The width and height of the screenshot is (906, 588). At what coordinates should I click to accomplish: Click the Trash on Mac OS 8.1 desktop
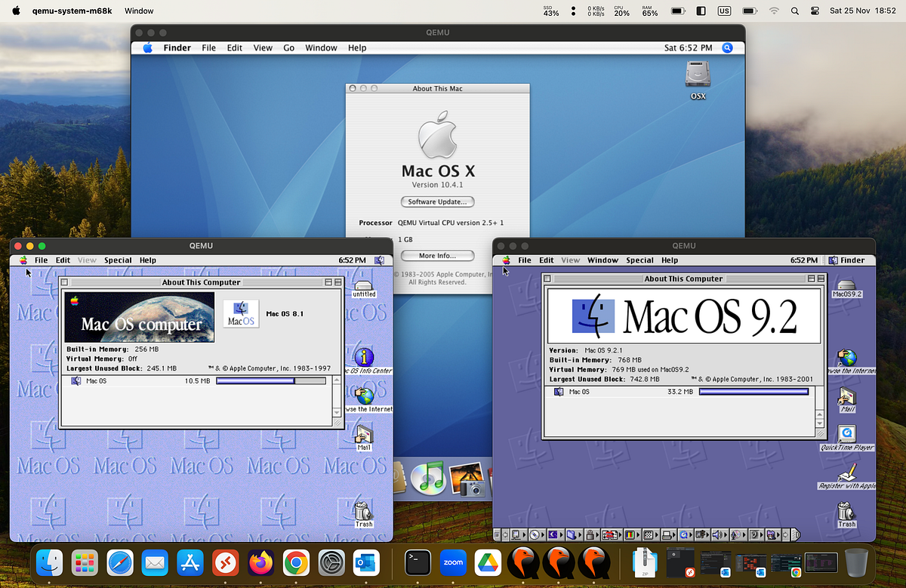364,514
